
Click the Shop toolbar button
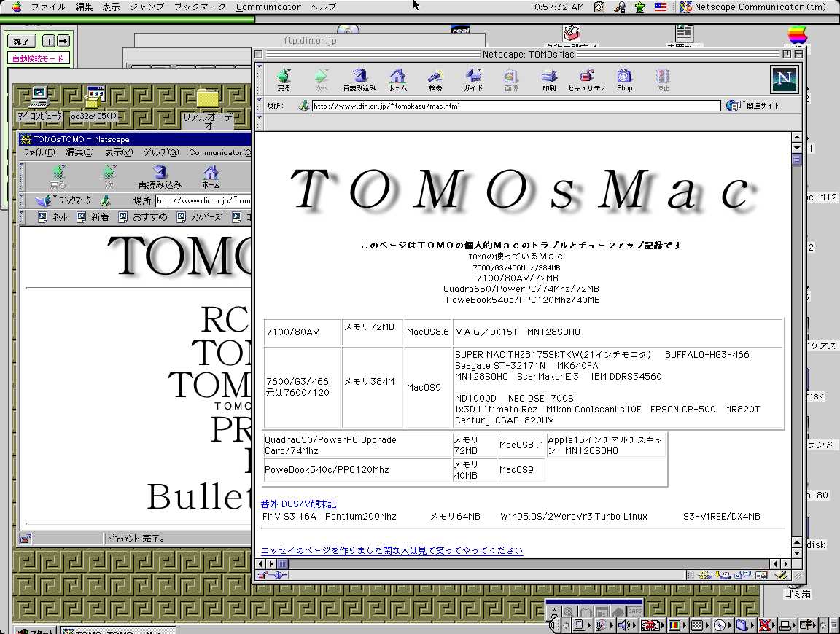pos(625,79)
